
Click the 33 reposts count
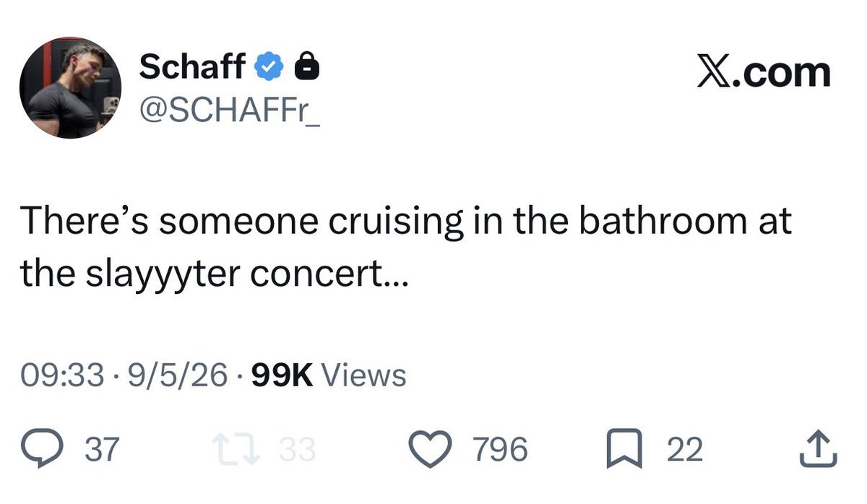pos(298,450)
